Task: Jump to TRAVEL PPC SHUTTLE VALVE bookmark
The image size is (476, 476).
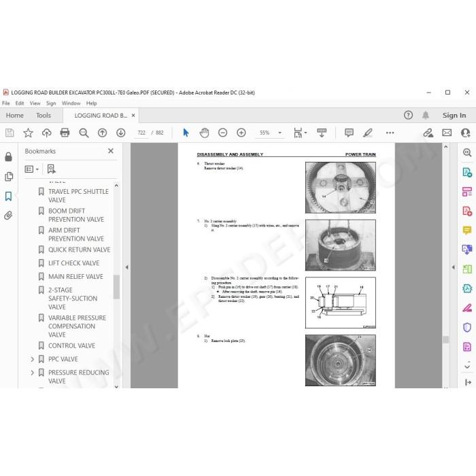Action: (x=78, y=196)
